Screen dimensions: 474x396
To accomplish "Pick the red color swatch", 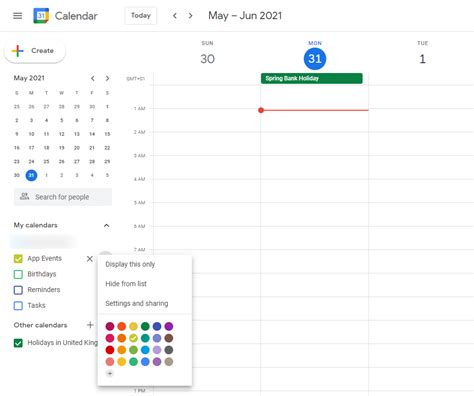I will [110, 350].
